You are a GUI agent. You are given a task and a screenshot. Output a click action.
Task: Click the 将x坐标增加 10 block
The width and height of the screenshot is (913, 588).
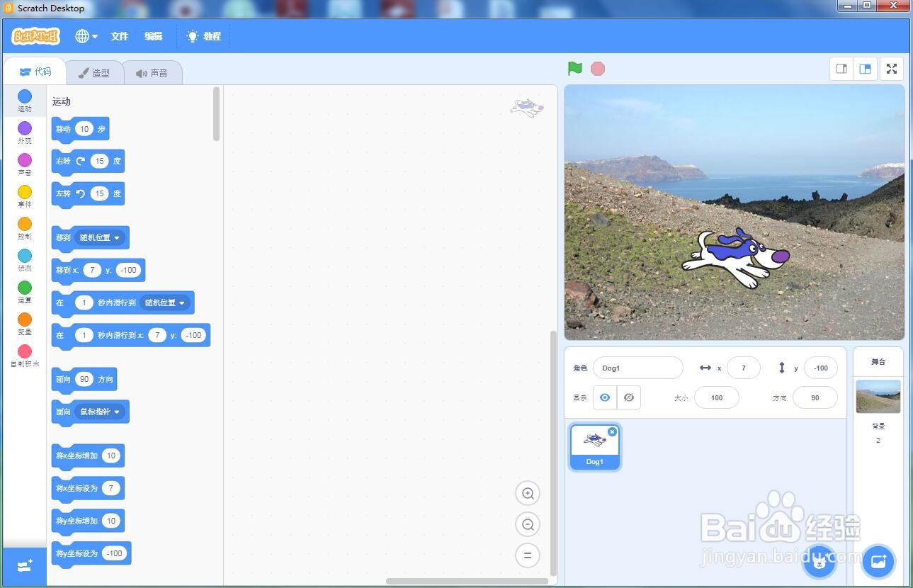[88, 456]
